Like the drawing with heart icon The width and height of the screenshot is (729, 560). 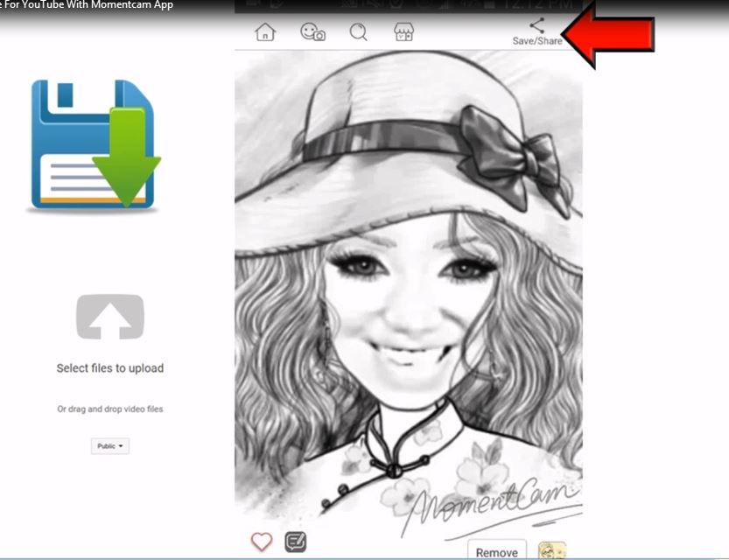[262, 542]
